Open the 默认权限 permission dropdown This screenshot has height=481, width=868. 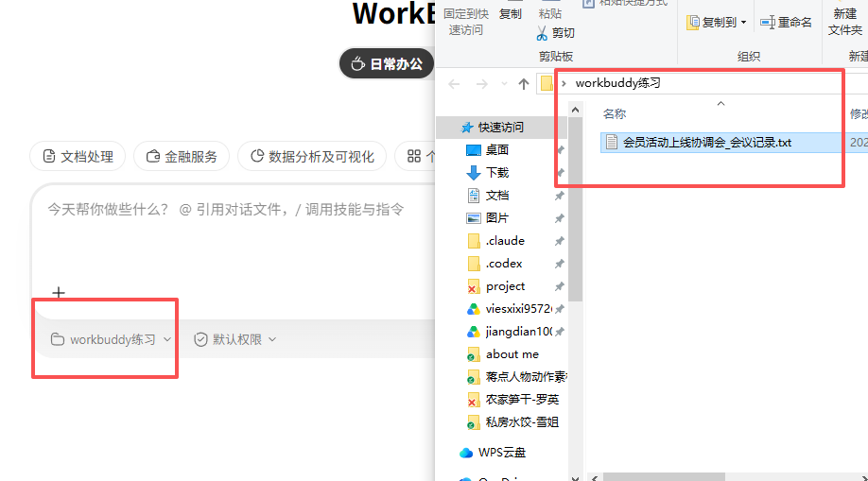click(x=235, y=339)
